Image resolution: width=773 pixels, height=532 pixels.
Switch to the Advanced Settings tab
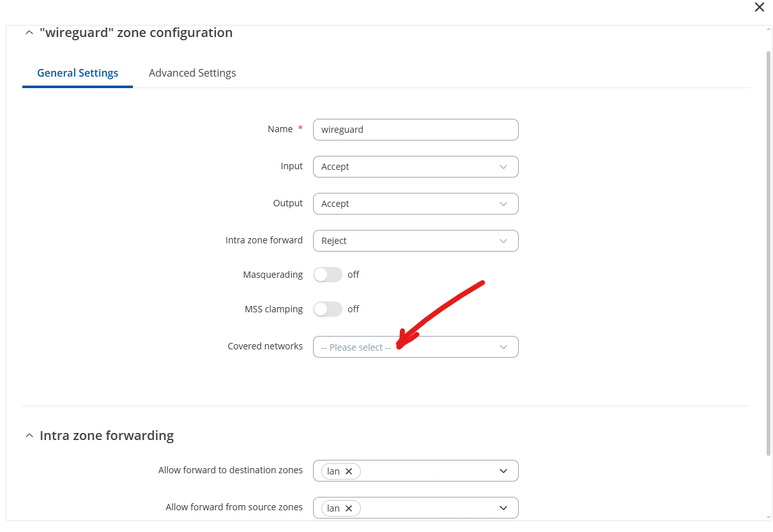click(192, 73)
